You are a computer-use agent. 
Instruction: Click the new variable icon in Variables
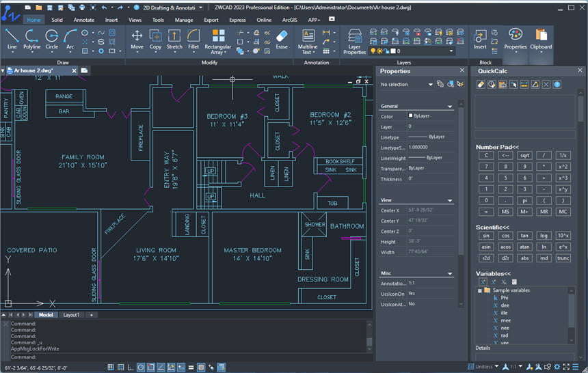coord(483,282)
